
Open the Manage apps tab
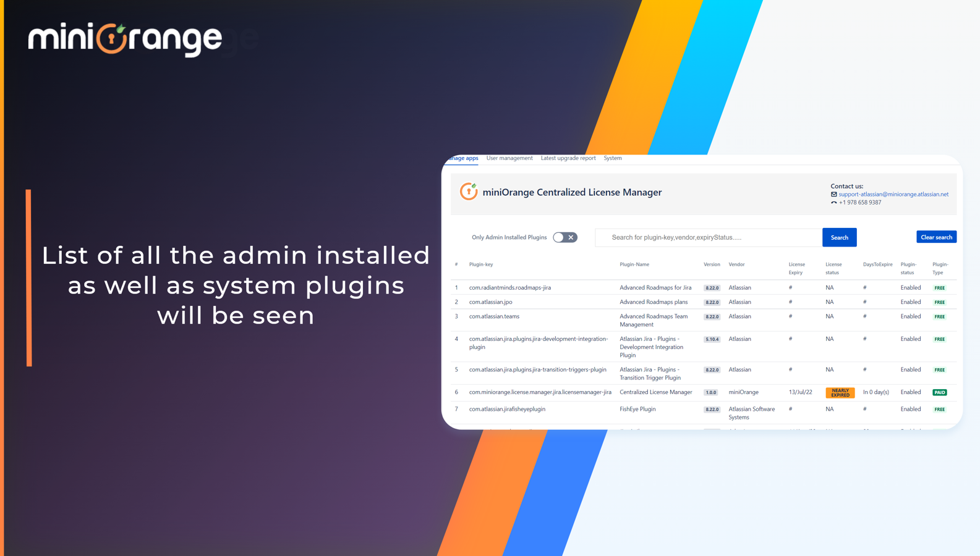tap(462, 158)
